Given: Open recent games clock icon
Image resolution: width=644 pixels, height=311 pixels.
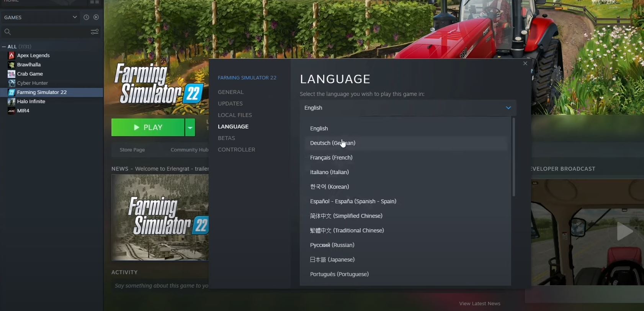Looking at the screenshot, I should pyautogui.click(x=86, y=17).
